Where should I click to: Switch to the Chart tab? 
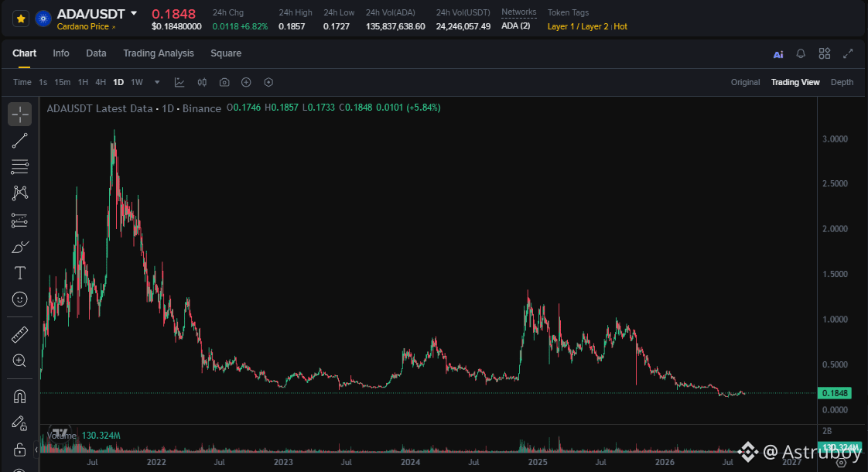pyautogui.click(x=24, y=53)
